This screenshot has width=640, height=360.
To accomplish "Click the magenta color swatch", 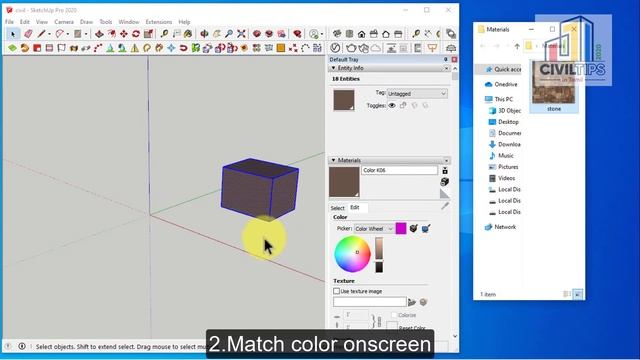I will [401, 229].
